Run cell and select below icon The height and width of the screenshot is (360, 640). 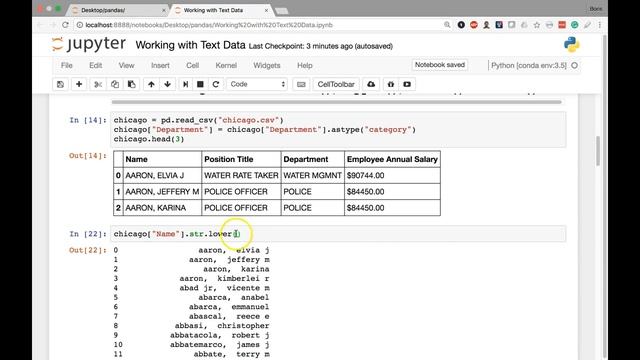click(185, 84)
